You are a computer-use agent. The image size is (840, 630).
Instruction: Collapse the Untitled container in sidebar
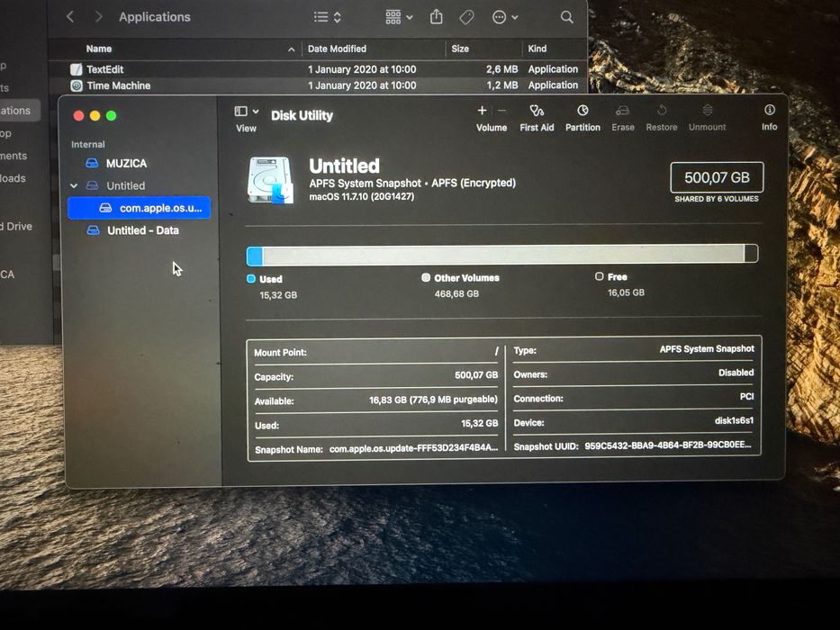(x=74, y=186)
